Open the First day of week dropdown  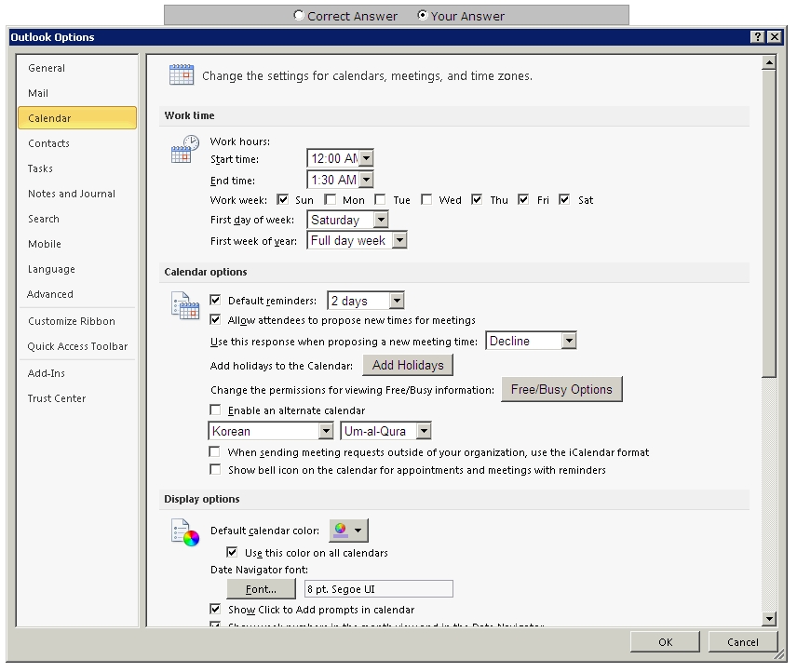click(x=381, y=220)
